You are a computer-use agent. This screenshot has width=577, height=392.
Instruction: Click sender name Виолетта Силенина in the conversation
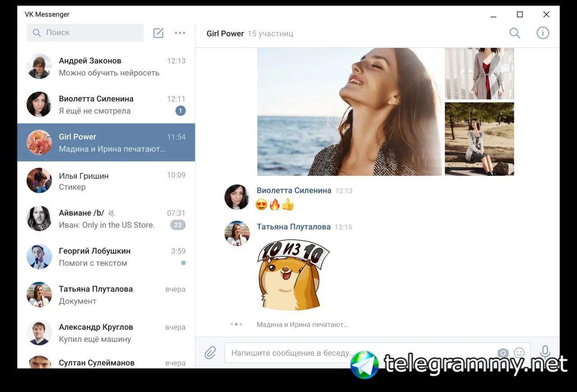point(294,191)
